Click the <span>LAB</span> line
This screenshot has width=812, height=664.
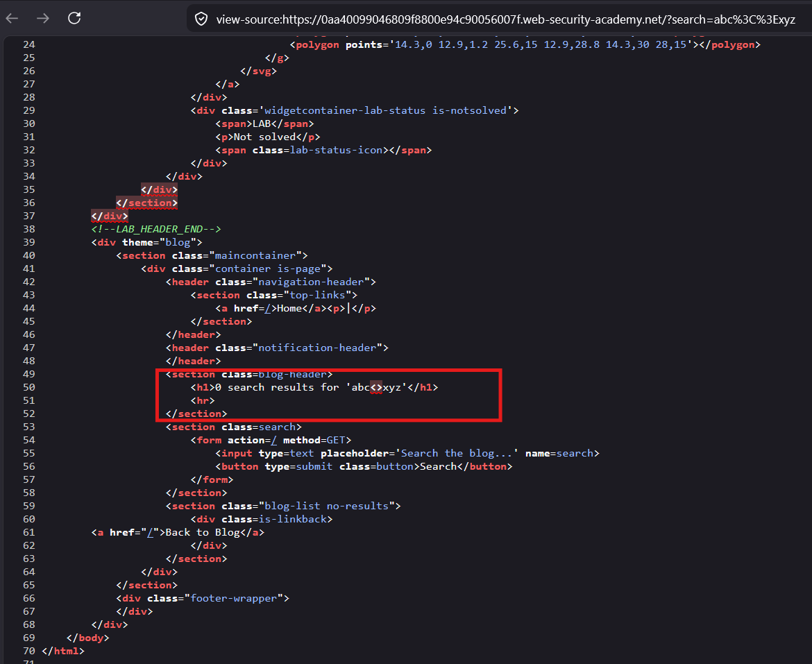[x=264, y=124]
